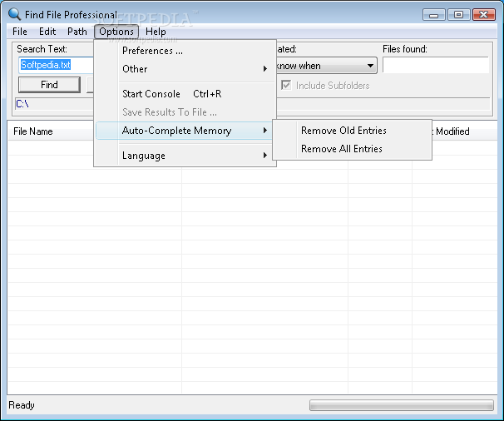The image size is (504, 421).
Task: Close the open Options menu
Action: (116, 32)
